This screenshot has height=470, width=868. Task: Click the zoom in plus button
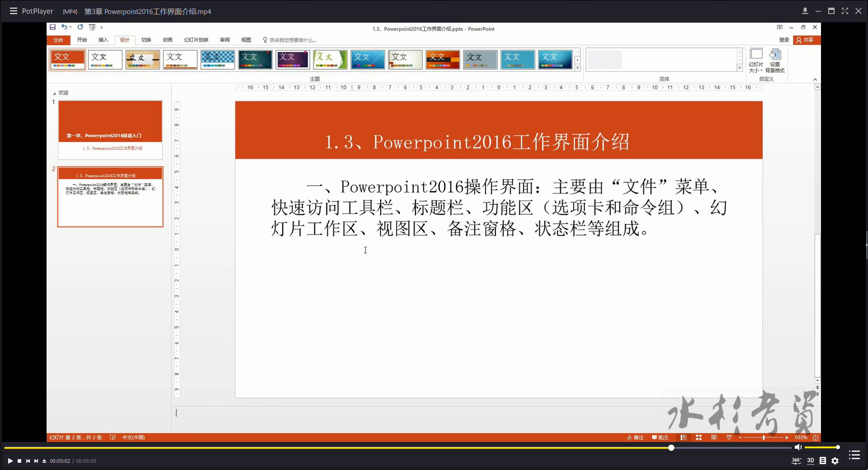[x=787, y=437]
